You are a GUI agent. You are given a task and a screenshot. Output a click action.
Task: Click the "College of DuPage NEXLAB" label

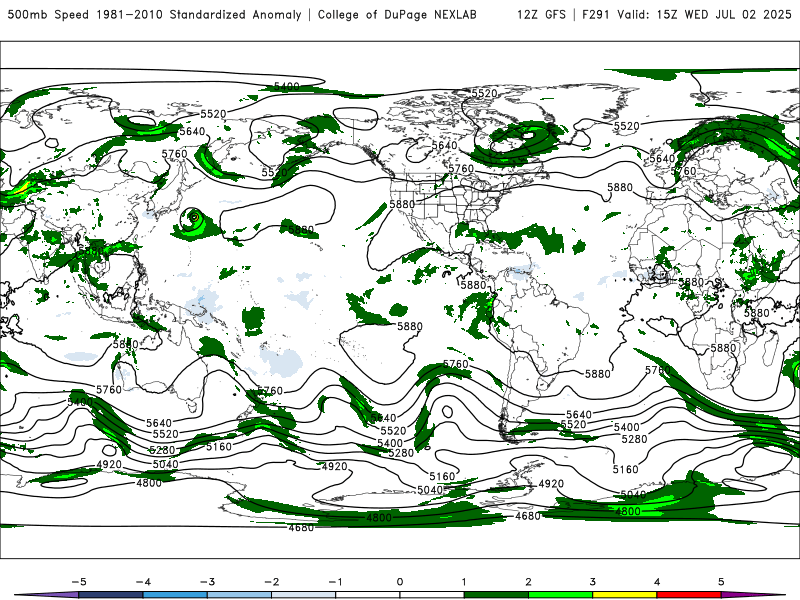click(397, 14)
